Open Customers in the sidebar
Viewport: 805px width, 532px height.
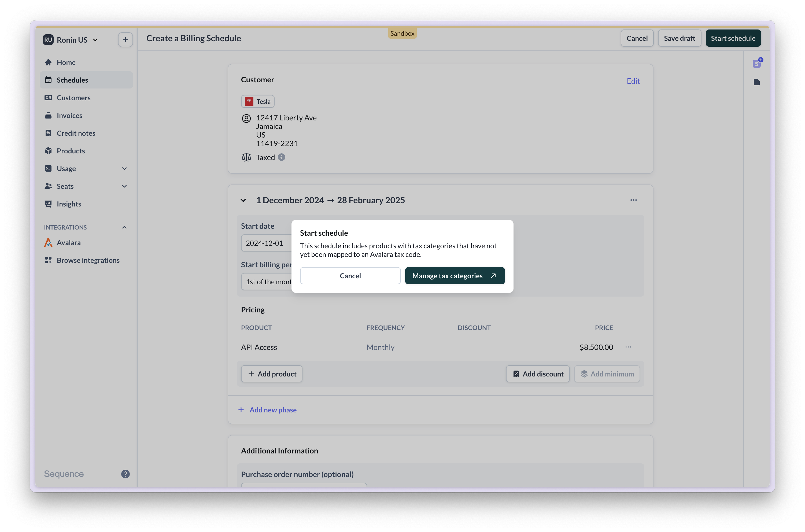(86, 98)
